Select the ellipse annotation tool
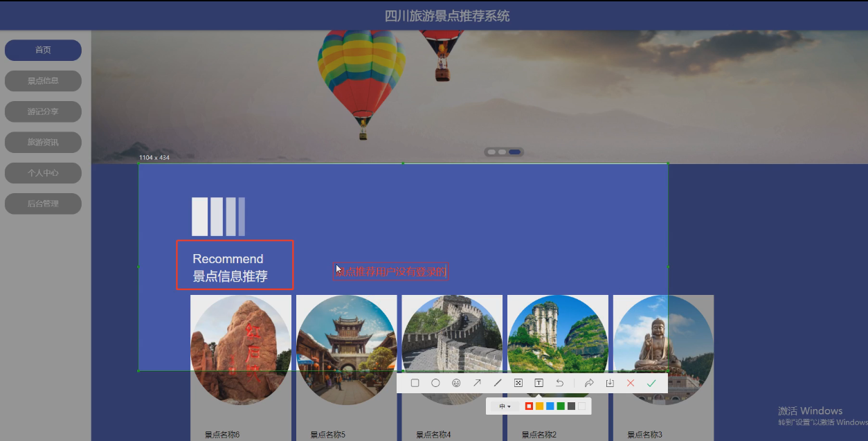 click(x=435, y=383)
